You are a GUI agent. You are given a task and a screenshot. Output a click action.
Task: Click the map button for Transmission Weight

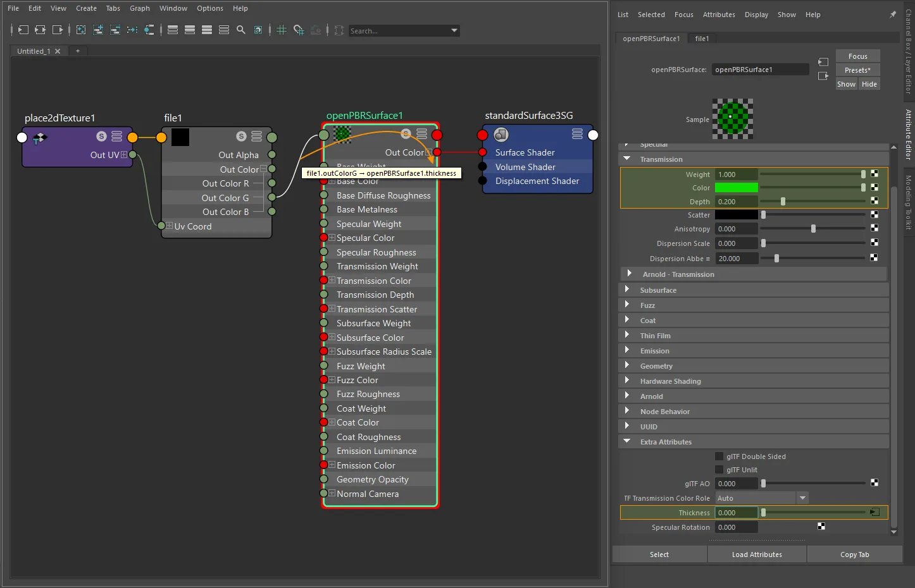875,174
